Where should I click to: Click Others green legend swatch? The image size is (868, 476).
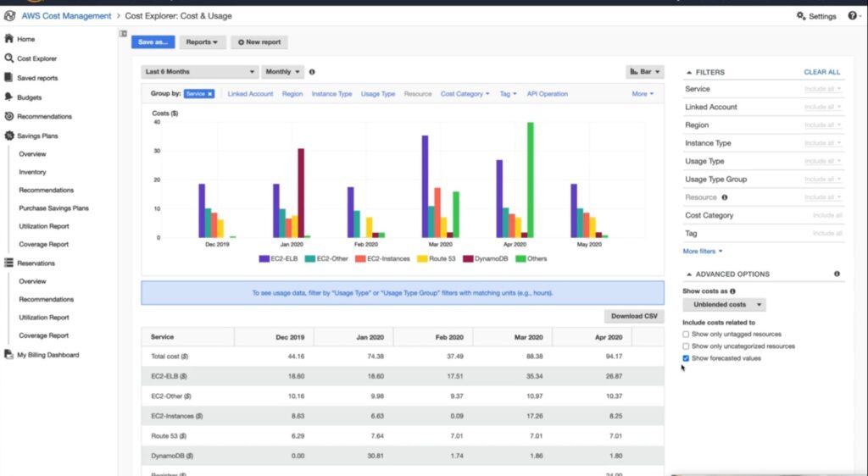pos(520,258)
